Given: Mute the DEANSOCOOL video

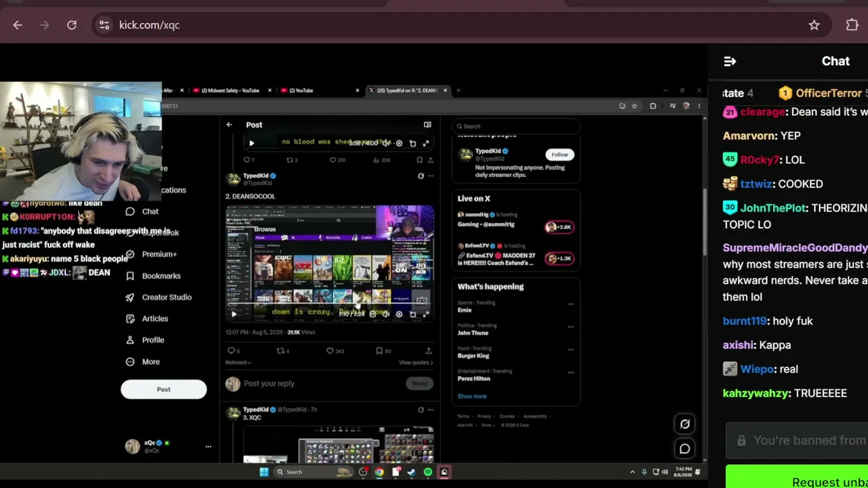Looking at the screenshot, I should click(385, 314).
